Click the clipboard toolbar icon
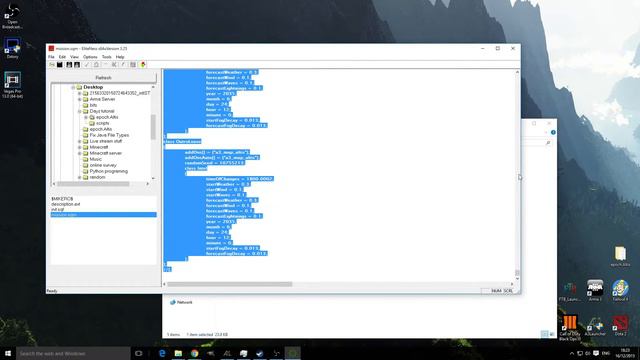Screen dimensions: 640x360 [x=96, y=64]
